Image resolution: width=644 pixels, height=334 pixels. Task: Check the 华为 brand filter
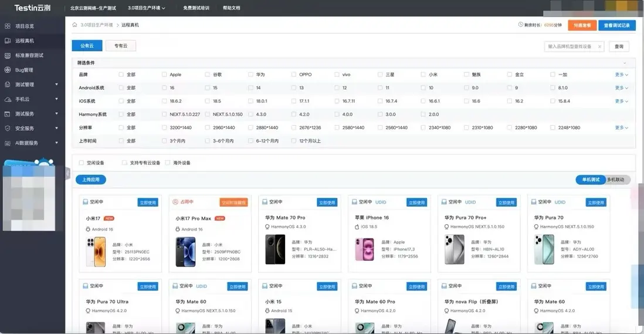coord(250,75)
